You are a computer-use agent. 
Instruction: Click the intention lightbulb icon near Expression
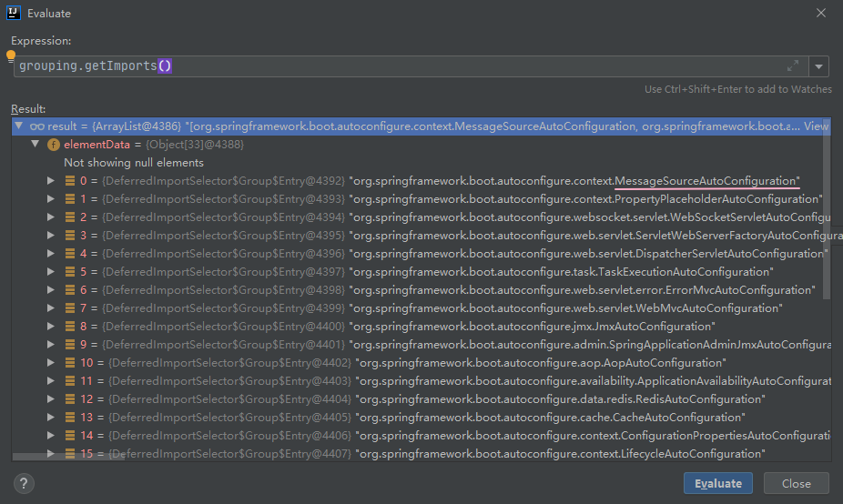coord(11,55)
